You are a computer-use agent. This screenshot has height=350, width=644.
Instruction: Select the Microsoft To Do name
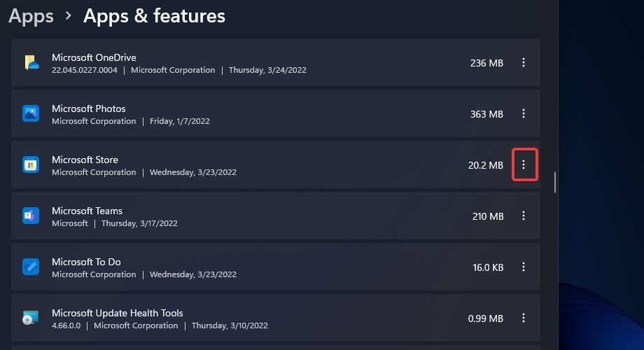(x=86, y=262)
